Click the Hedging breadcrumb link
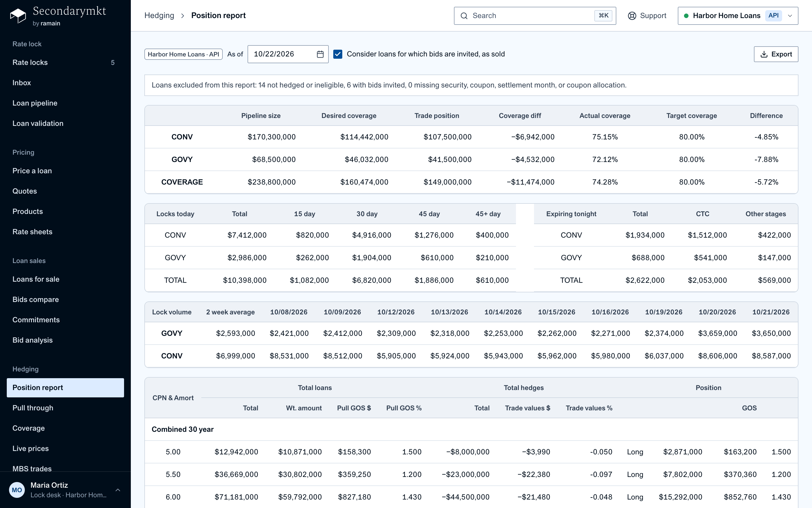The width and height of the screenshot is (812, 508). 159,16
